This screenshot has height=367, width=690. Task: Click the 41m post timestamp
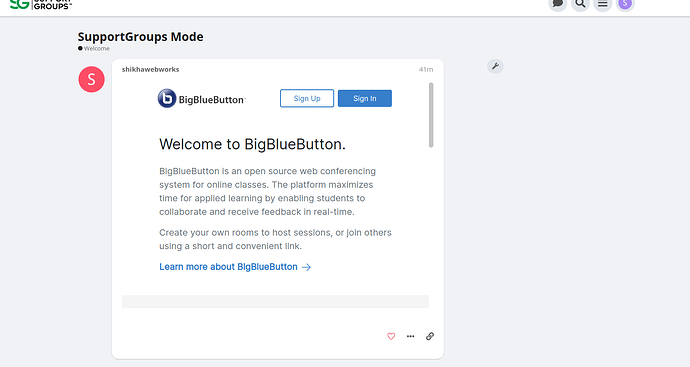point(426,69)
